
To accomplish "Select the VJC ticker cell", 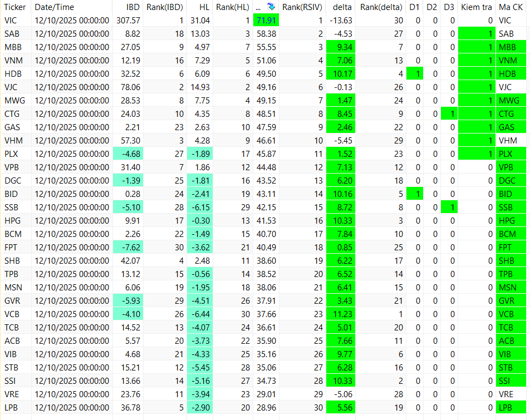I will [x=16, y=87].
